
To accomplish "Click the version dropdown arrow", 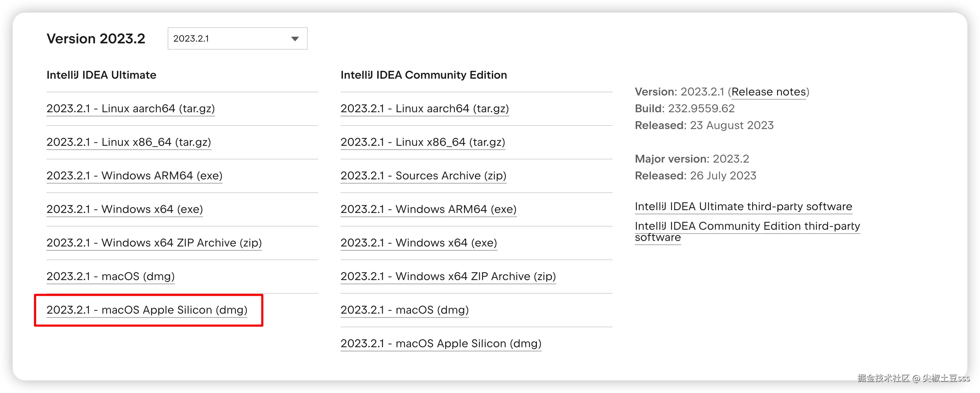I will 295,39.
